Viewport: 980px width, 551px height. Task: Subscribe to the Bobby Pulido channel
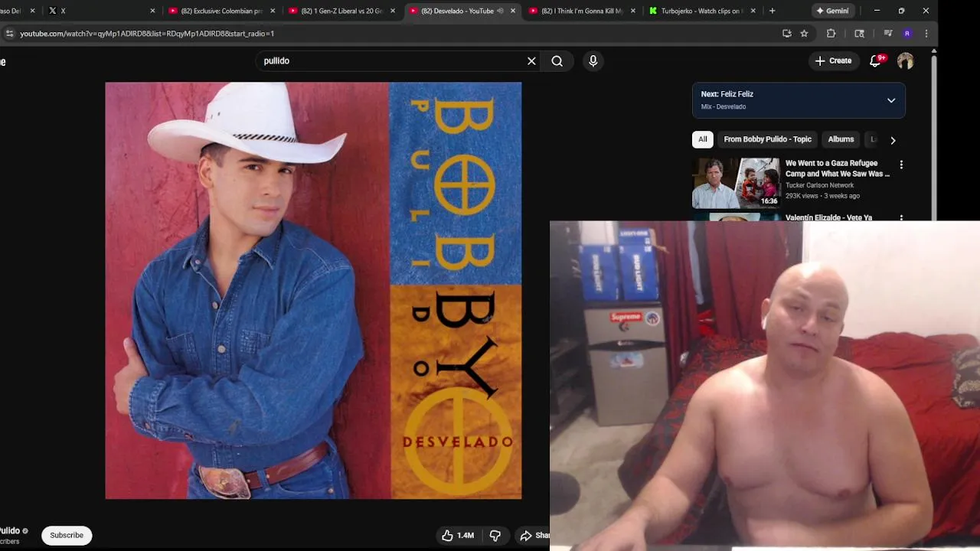[x=67, y=536]
